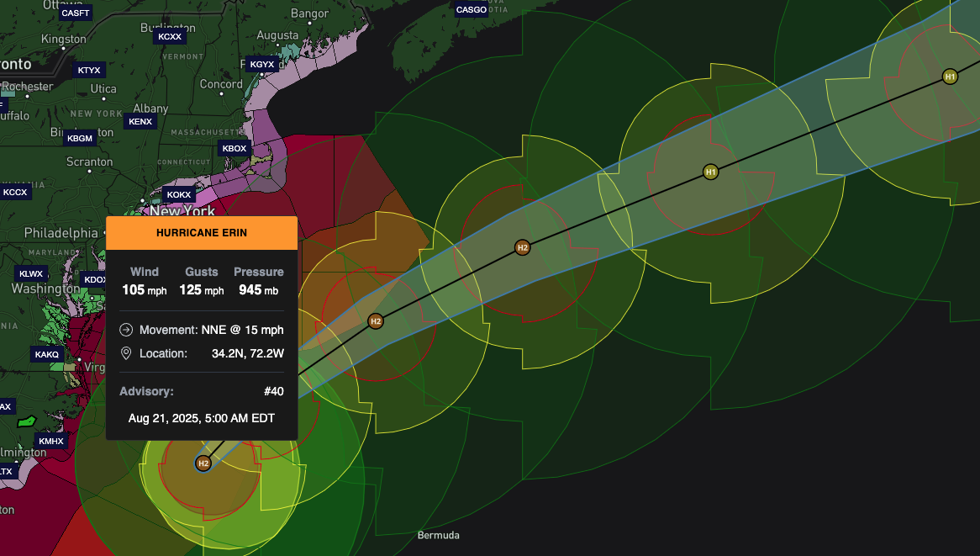This screenshot has width=980, height=556.
Task: Click the VERMONT state label
Action: click(x=183, y=56)
